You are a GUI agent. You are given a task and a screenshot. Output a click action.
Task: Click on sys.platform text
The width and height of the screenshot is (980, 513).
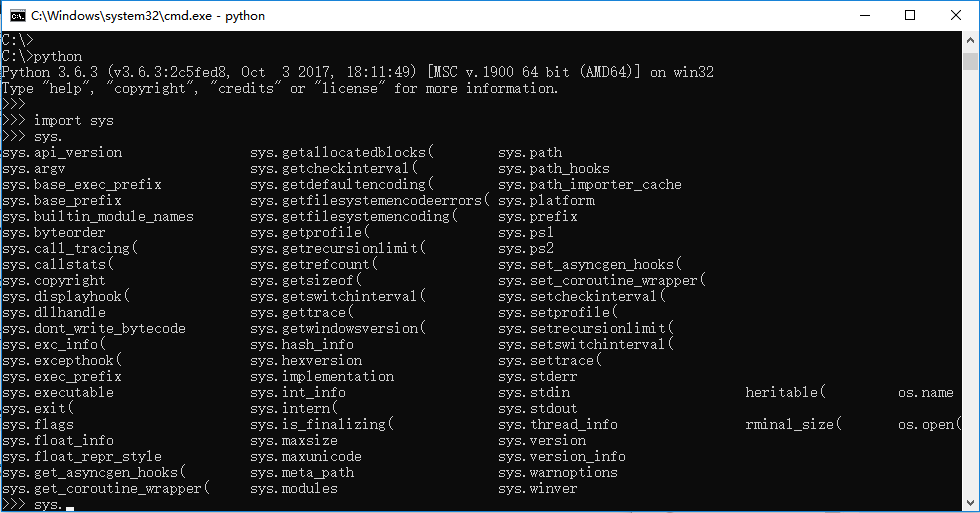547,201
